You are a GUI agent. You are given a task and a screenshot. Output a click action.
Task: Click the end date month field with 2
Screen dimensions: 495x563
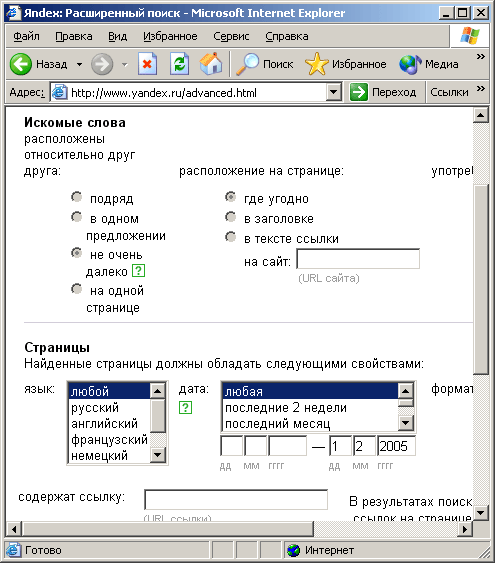[364, 446]
